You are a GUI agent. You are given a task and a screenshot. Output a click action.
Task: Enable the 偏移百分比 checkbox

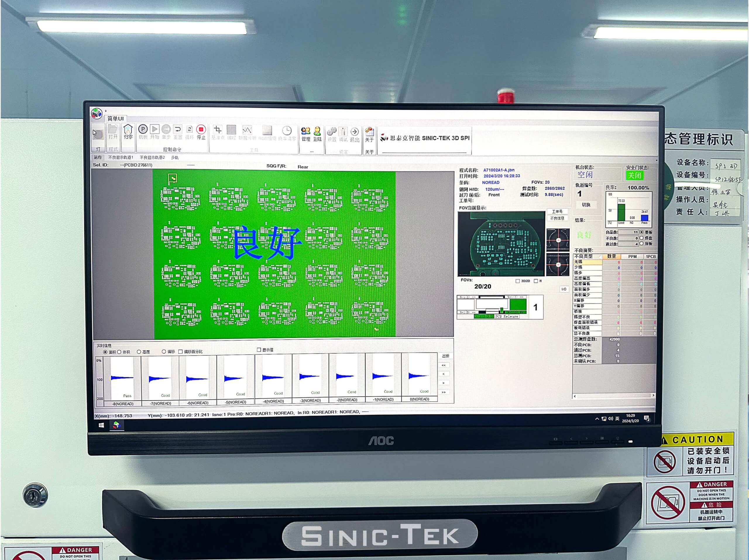tap(181, 351)
